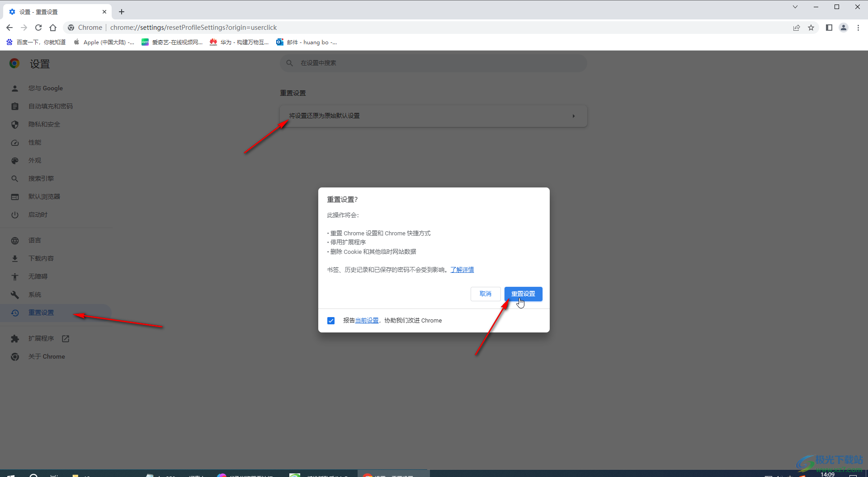Open 邮件 - huang bo bookmark

coord(307,42)
